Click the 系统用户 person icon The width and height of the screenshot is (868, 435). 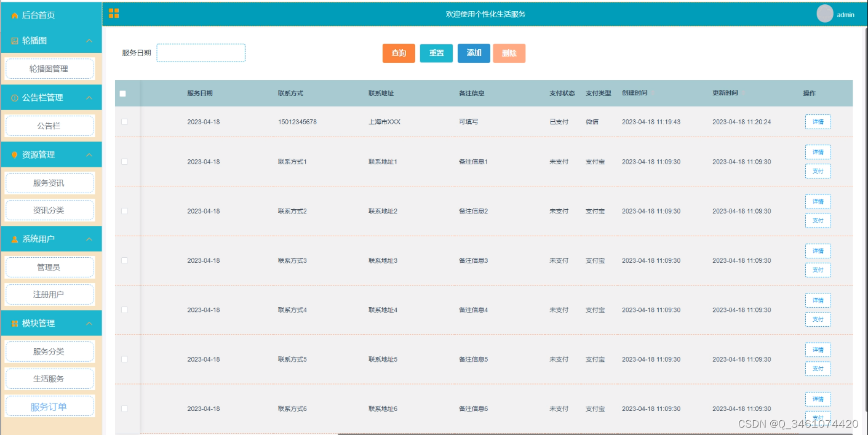[15, 239]
